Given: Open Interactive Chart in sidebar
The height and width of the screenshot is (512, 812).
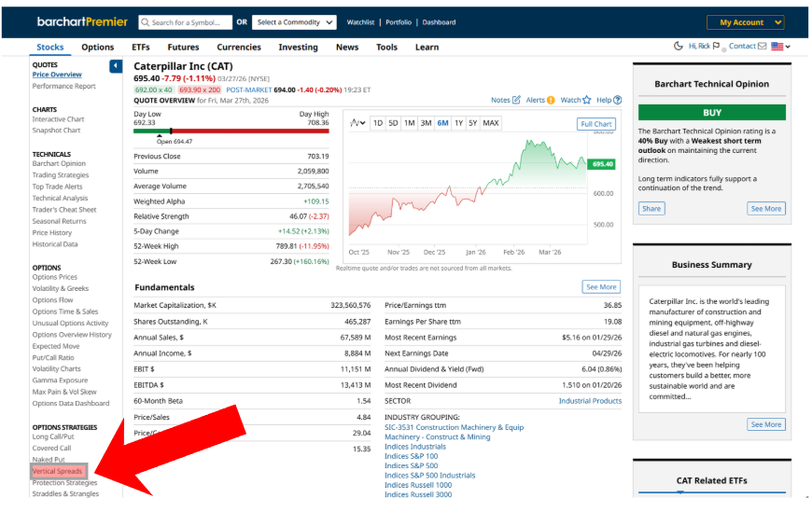Looking at the screenshot, I should [58, 119].
